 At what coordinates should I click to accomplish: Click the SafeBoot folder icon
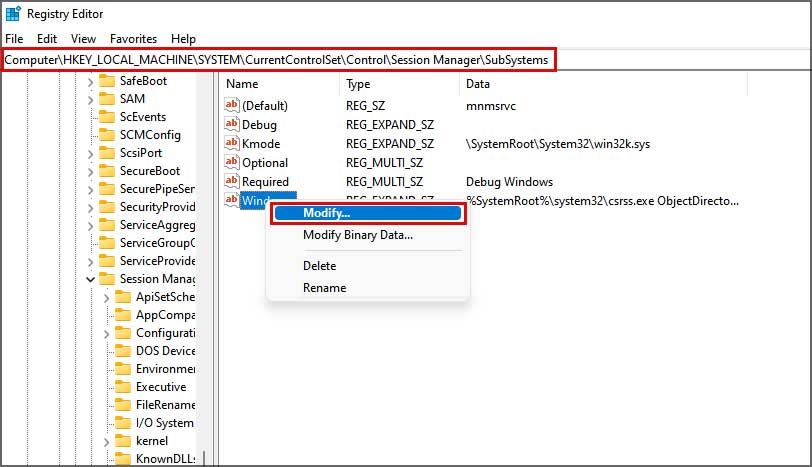(x=107, y=81)
